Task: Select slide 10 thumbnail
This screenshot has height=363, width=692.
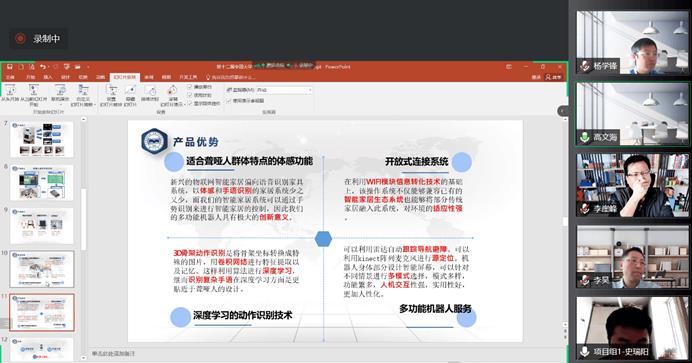Action: coord(42,269)
